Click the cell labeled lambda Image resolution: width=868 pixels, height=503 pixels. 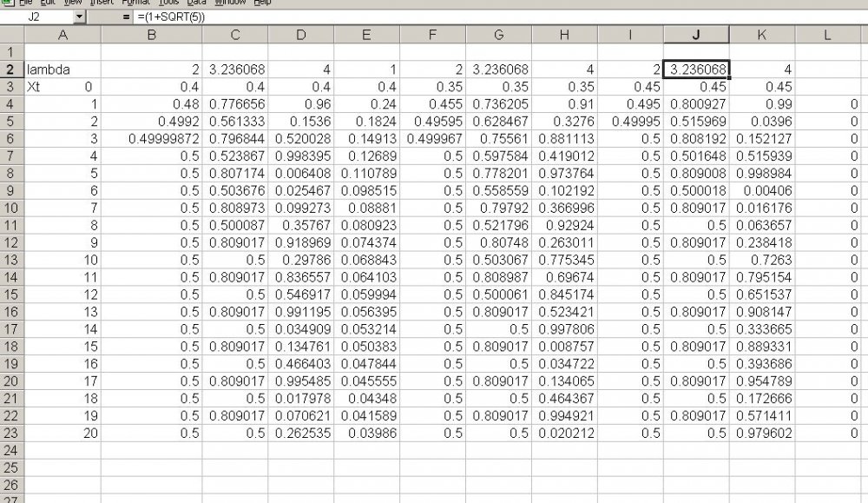pyautogui.click(x=49, y=69)
